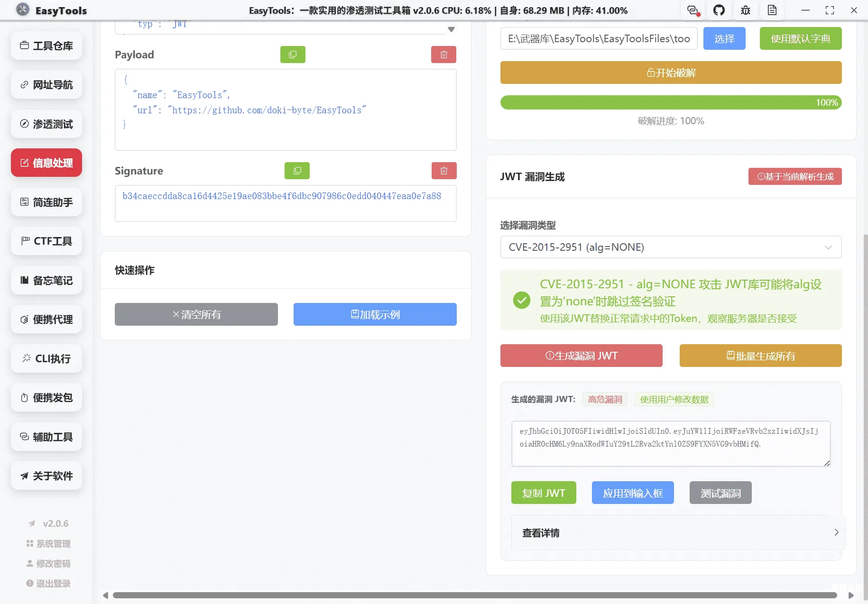Switch to 信息处理 tab
868x604 pixels.
[x=46, y=163]
